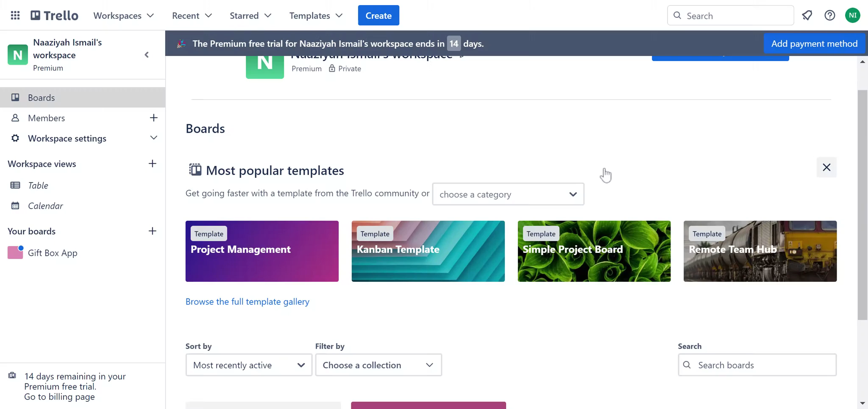The height and width of the screenshot is (409, 868).
Task: Open Browse the full template gallery link
Action: 248,302
